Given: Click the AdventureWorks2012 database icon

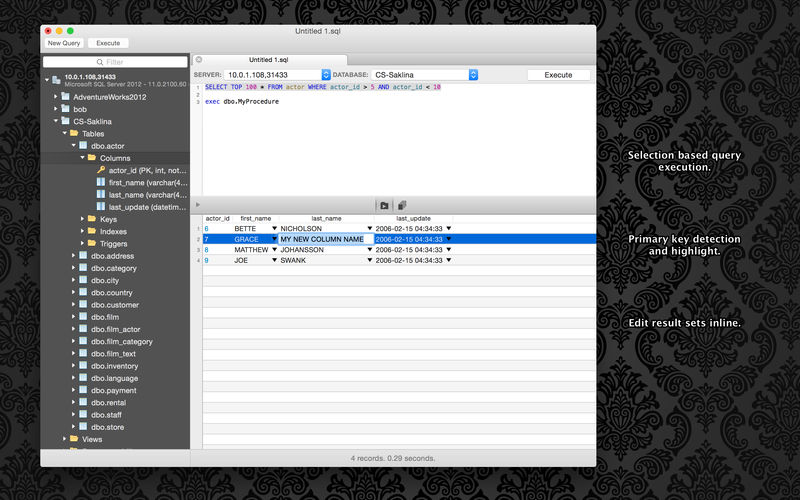Looking at the screenshot, I should click(x=66, y=97).
